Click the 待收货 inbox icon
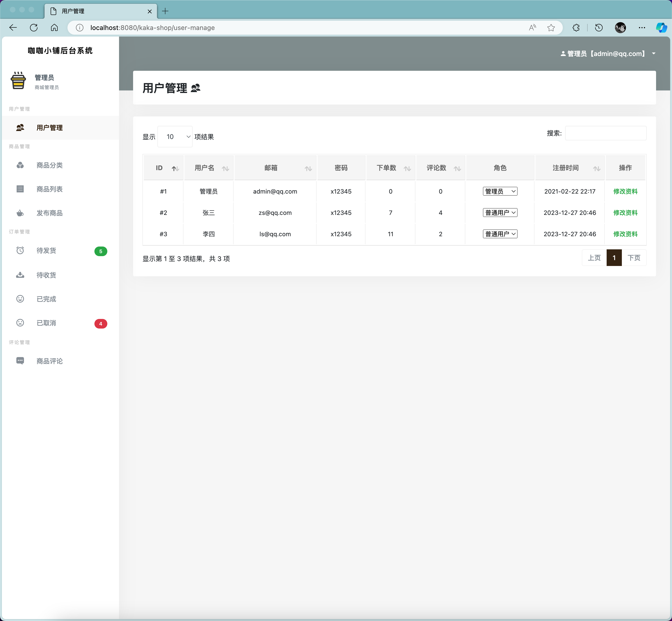The width and height of the screenshot is (672, 621). [x=20, y=275]
